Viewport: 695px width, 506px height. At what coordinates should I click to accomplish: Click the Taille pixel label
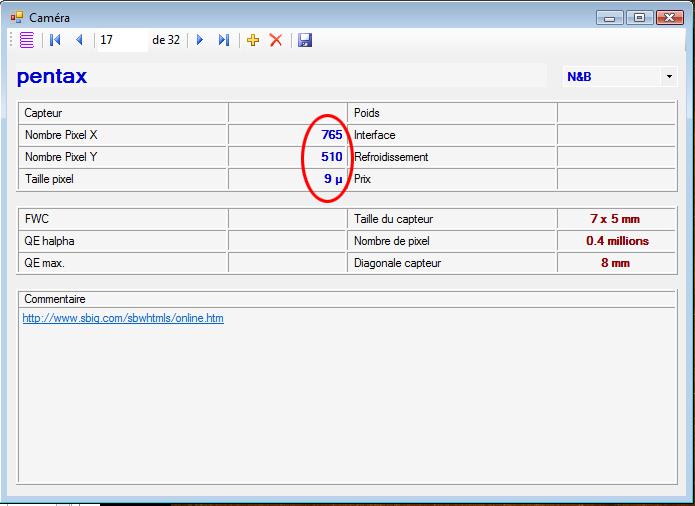tap(49, 179)
